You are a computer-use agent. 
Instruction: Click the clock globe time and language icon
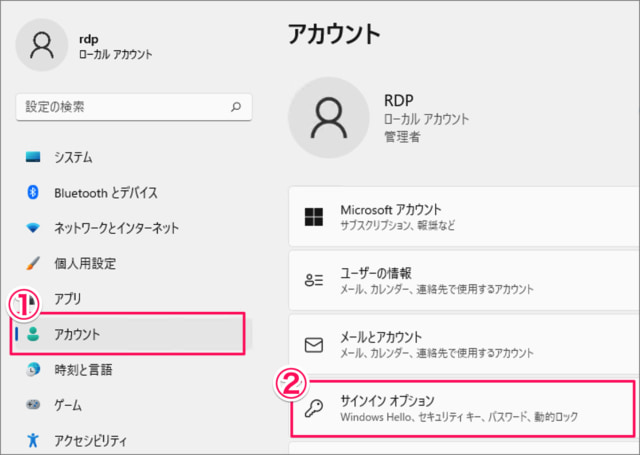tap(33, 369)
